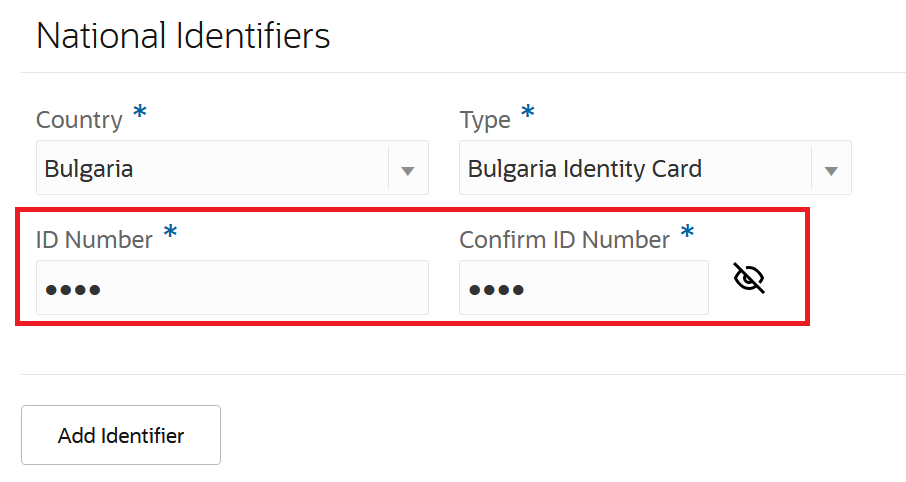Click the required asterisk beside Type
Screen dimensions: 906x482
point(528,113)
